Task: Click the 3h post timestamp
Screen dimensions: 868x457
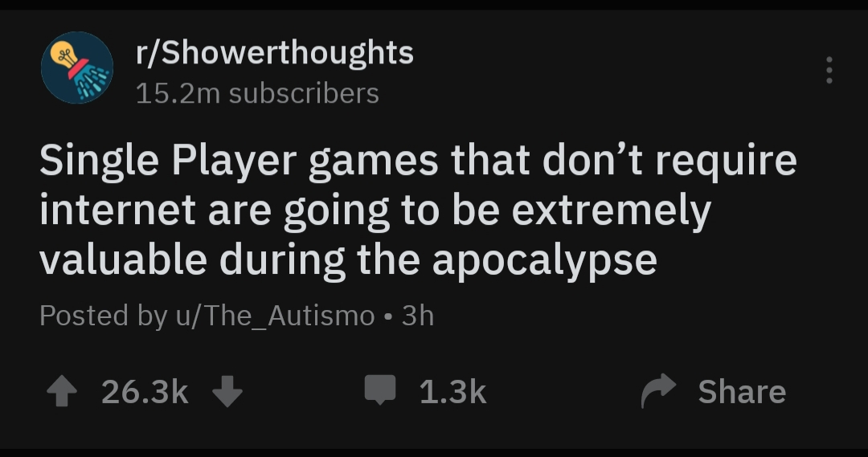Action: 418,316
